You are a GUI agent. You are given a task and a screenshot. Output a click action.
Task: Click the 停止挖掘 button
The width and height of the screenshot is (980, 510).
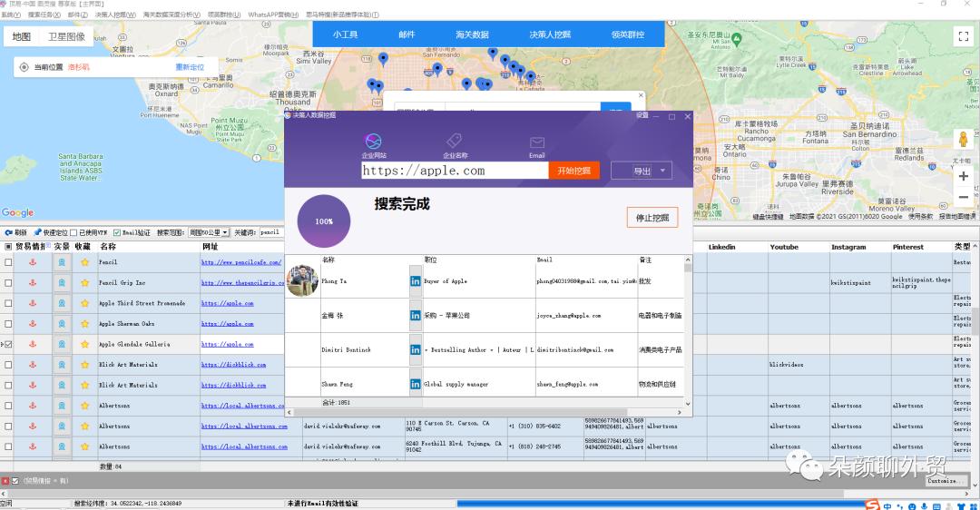(652, 218)
